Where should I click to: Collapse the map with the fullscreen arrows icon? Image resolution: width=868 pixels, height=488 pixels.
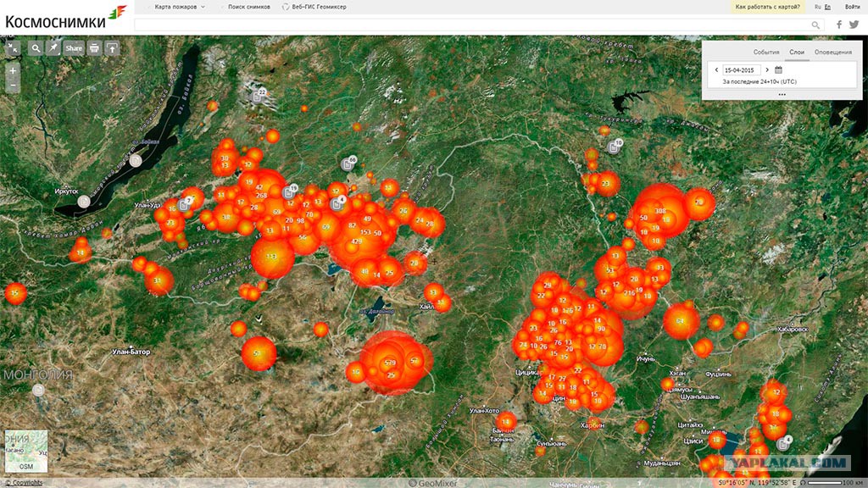coord(13,48)
